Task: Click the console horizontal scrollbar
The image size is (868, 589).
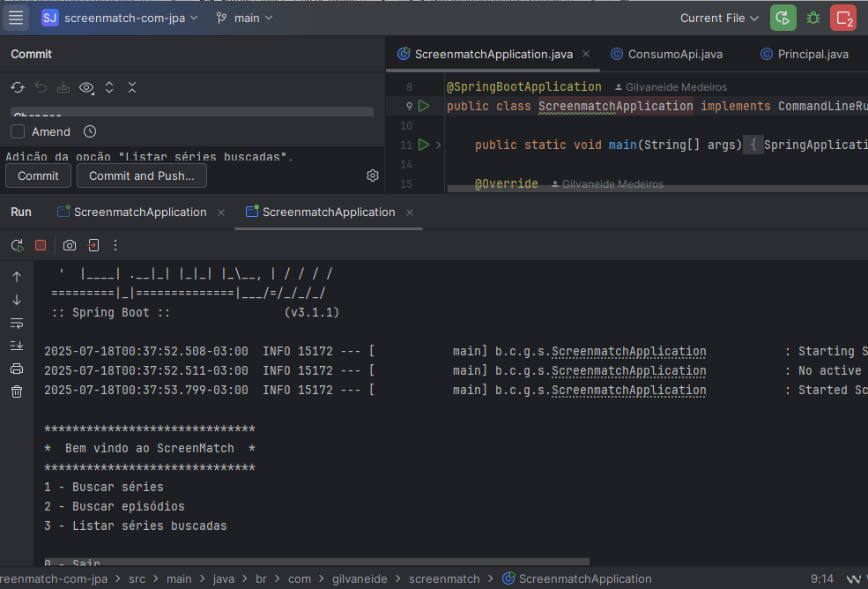Action: coord(316,562)
